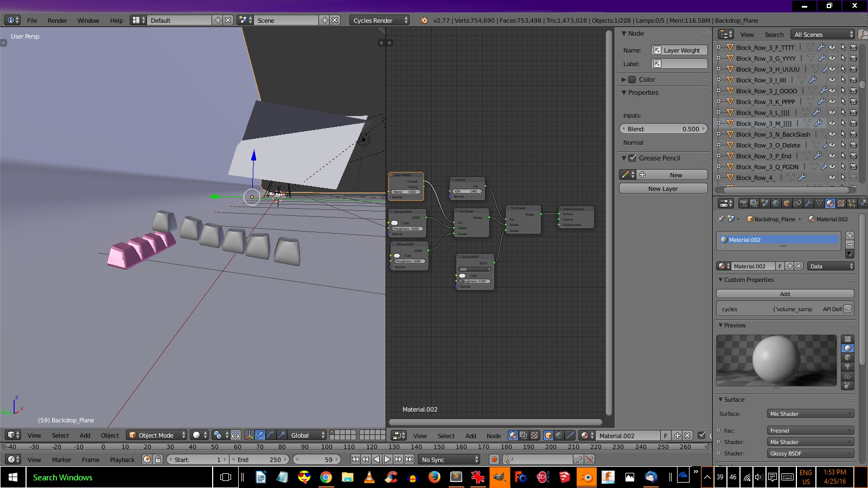Screen dimensions: 868x488
Task: Open Google Chrome from the taskbar
Action: click(326, 477)
